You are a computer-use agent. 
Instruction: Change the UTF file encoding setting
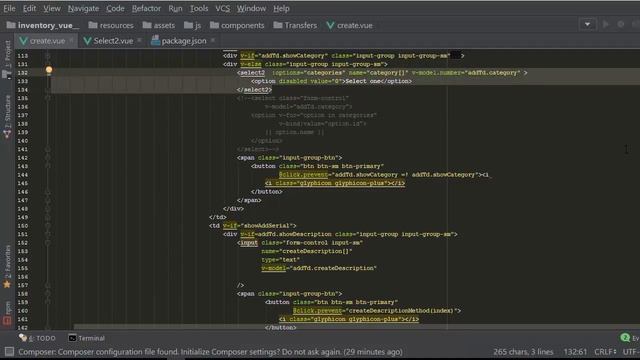[631, 352]
